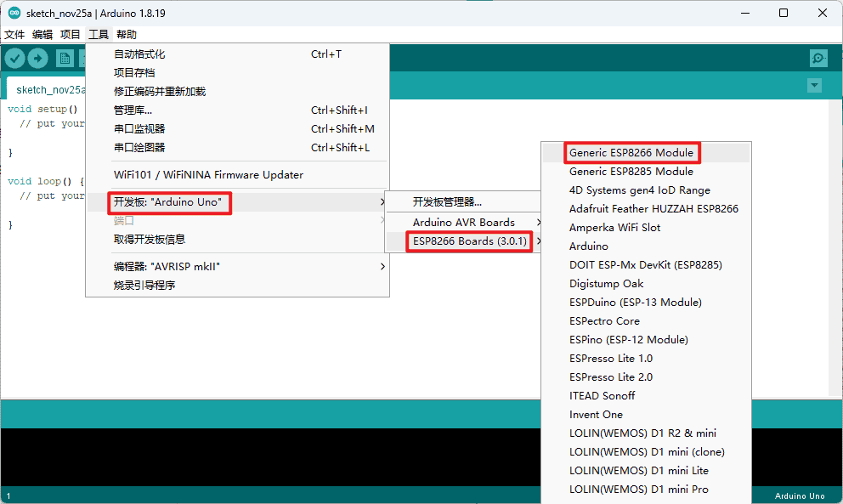This screenshot has width=843, height=504.
Task: Choose 自动格式化 from the tools menu
Action: [237, 54]
